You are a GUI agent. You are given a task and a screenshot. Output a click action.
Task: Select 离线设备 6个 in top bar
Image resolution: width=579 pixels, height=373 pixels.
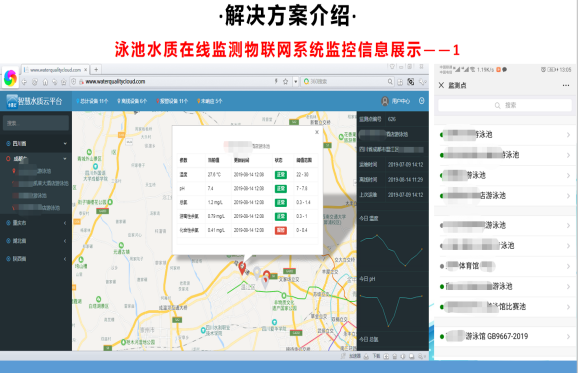point(132,101)
